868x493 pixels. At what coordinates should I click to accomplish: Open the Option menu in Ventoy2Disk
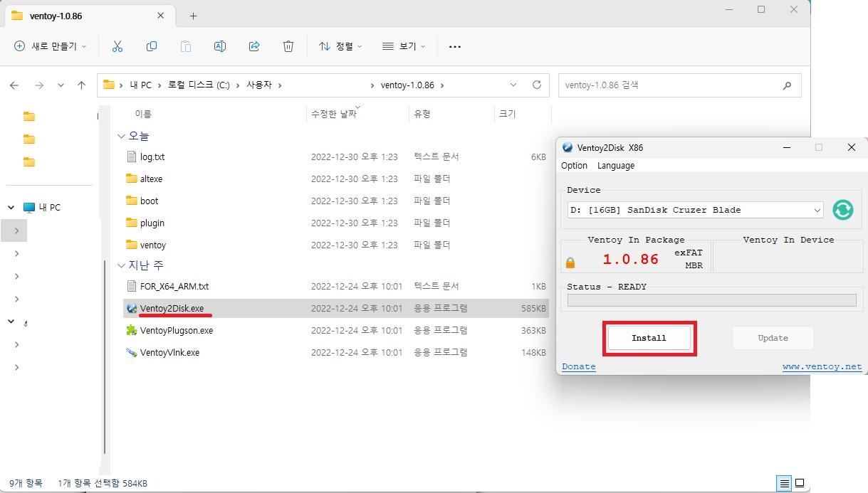574,165
